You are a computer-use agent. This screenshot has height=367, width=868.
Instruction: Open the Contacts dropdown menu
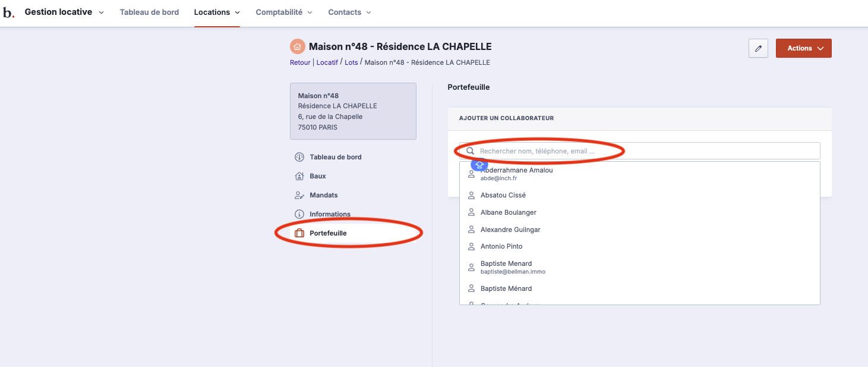(x=349, y=12)
